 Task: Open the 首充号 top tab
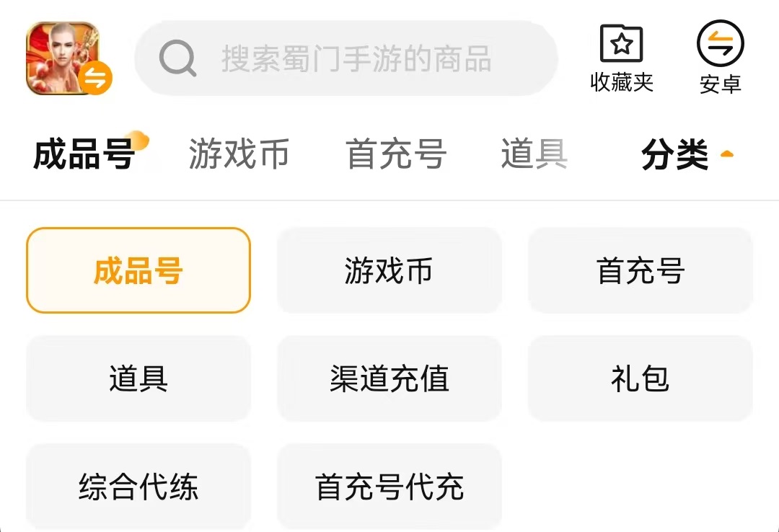396,154
